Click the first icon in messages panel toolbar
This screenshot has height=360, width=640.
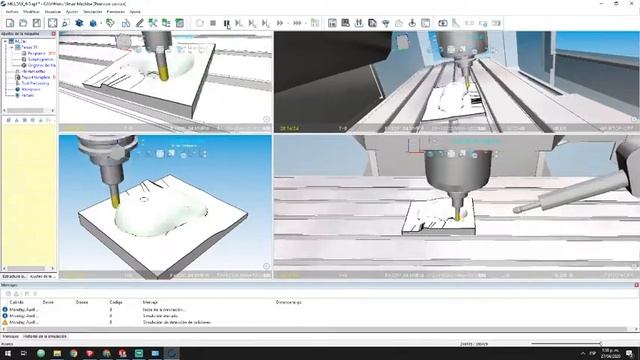click(x=8, y=294)
